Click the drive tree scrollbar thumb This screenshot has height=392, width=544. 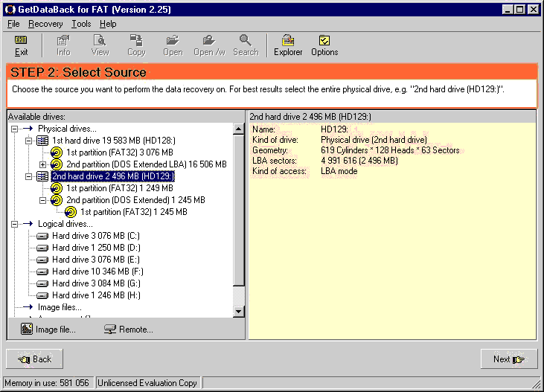point(238,211)
